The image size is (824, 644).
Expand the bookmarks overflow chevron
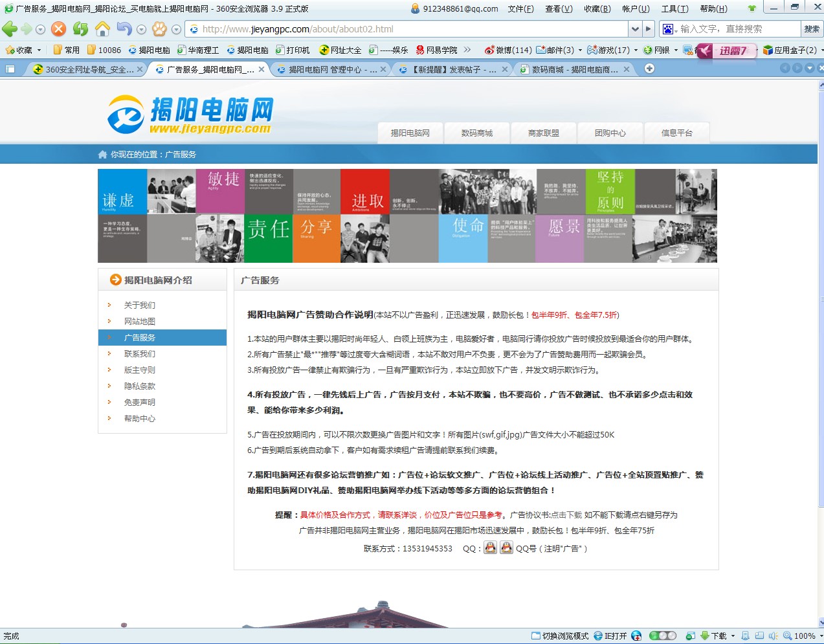pyautogui.click(x=467, y=50)
